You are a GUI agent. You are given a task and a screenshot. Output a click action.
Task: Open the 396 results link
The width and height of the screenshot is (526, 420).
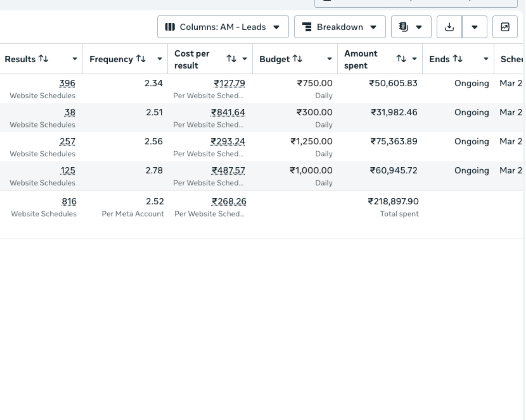pyautogui.click(x=67, y=83)
